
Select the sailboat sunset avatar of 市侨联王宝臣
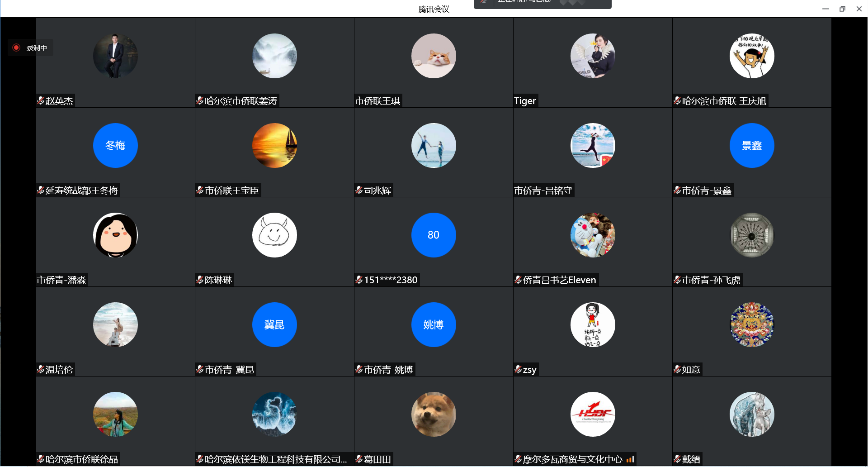[x=274, y=145]
